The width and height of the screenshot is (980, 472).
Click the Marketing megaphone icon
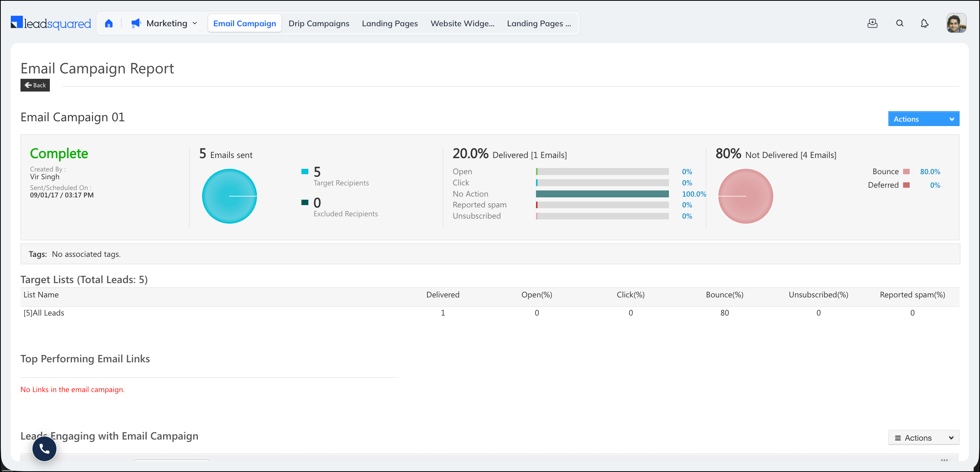click(x=136, y=24)
